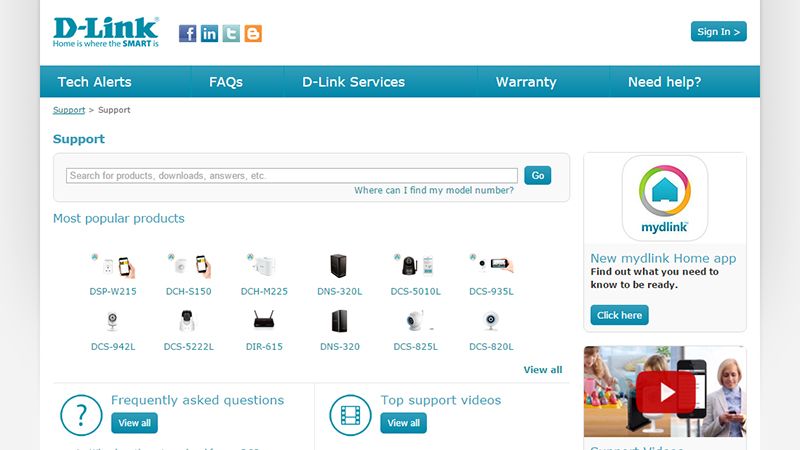Open the DCS-5010L product link
This screenshot has width=800, height=450.
tap(415, 291)
